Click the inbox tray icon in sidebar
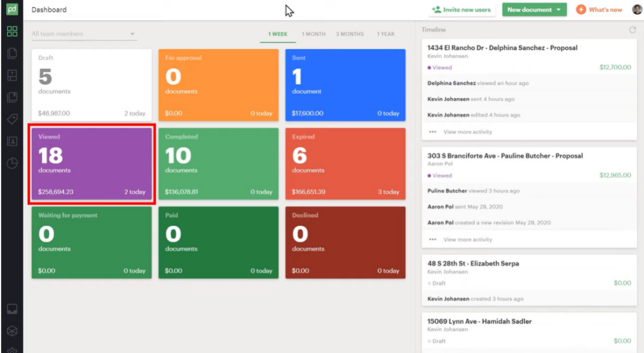This screenshot has width=644, height=353. pyautogui.click(x=13, y=309)
